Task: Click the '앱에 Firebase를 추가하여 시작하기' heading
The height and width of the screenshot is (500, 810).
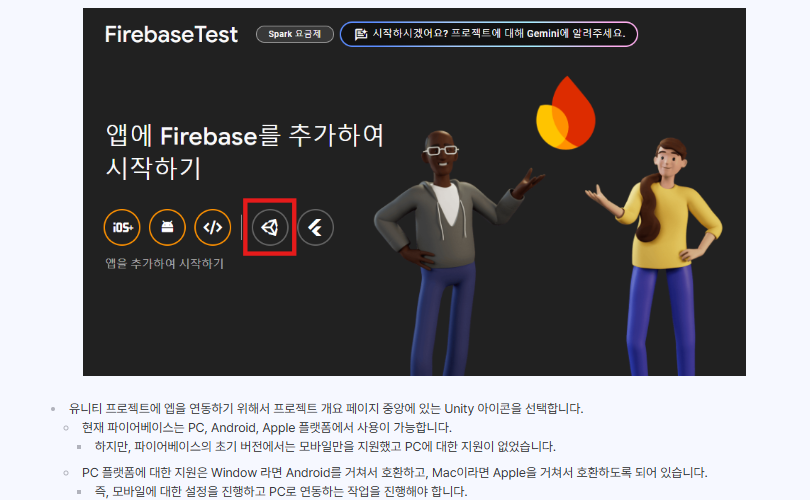Action: (245, 152)
